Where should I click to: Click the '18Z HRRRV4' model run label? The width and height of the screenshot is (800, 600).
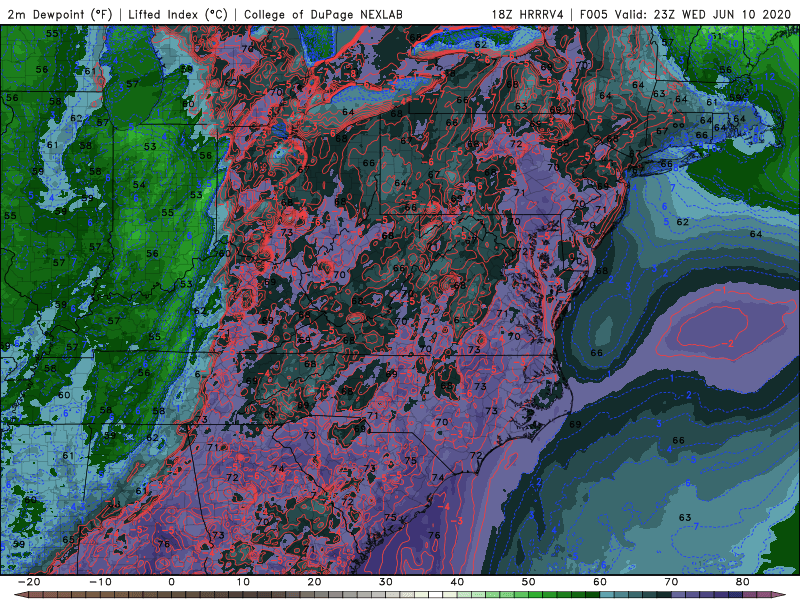528,14
